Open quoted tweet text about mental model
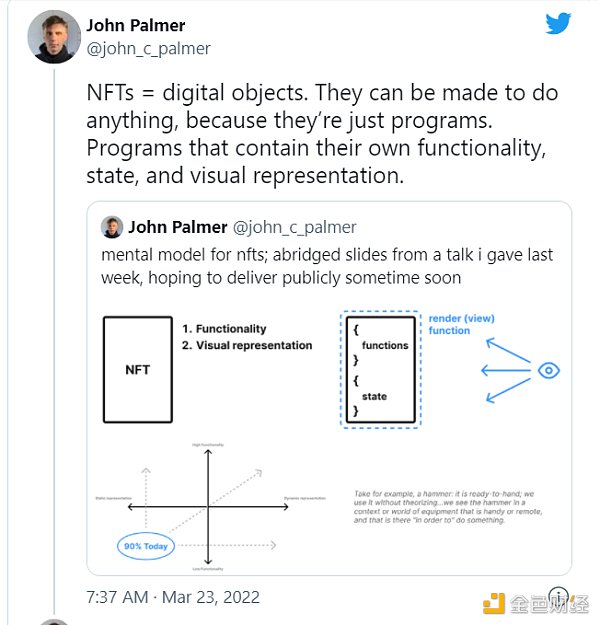Screen dimensions: 600x625 coord(327,266)
